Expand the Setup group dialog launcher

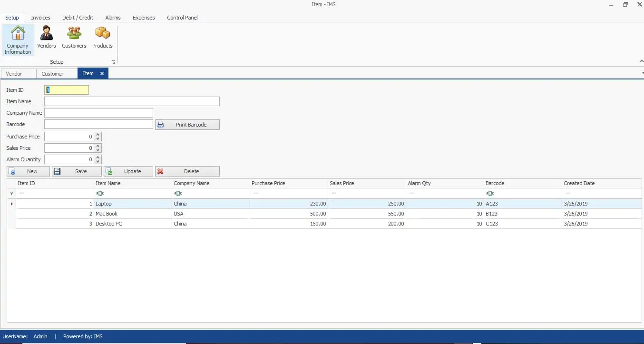tap(113, 62)
